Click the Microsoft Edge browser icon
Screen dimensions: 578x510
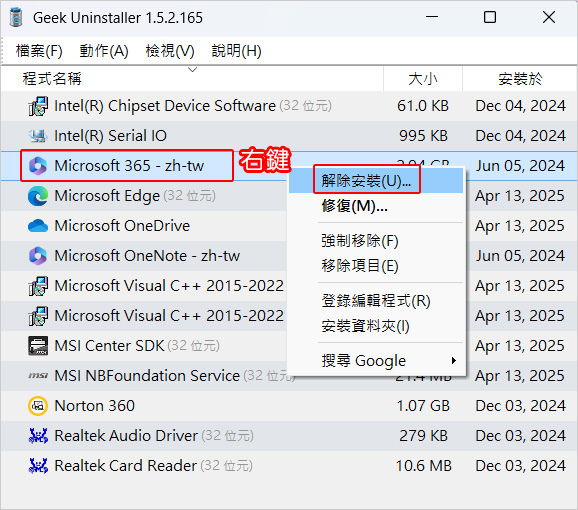pos(38,196)
